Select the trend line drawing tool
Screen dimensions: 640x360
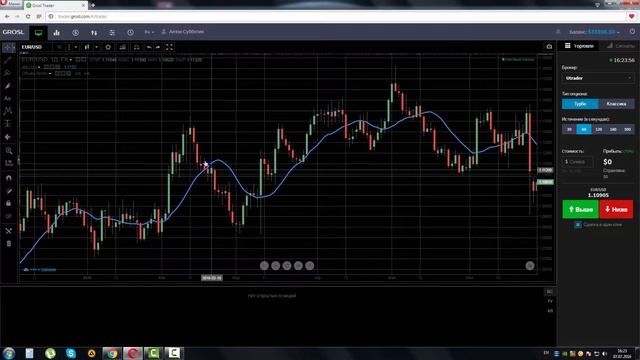7,60
